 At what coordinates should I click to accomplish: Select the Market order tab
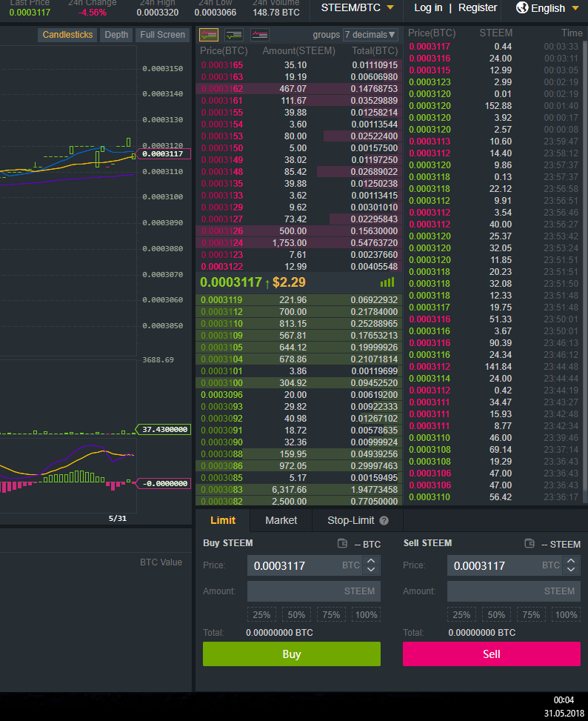pos(281,520)
